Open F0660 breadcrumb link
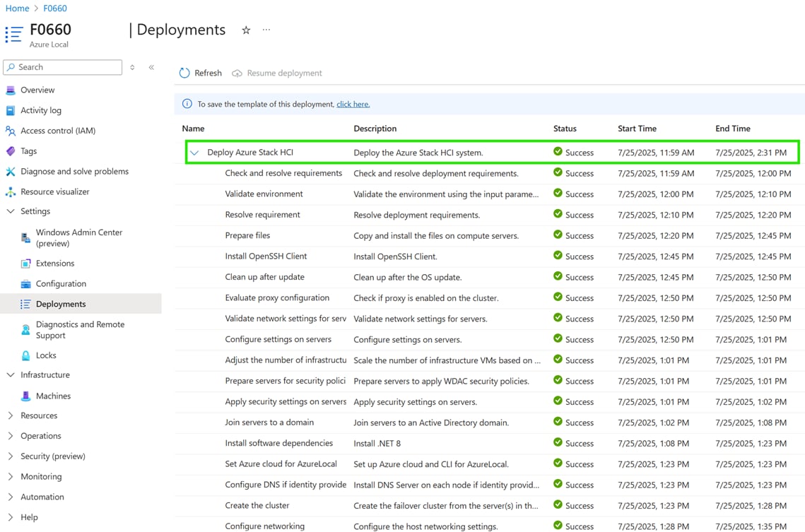This screenshot has width=805, height=532. (55, 8)
